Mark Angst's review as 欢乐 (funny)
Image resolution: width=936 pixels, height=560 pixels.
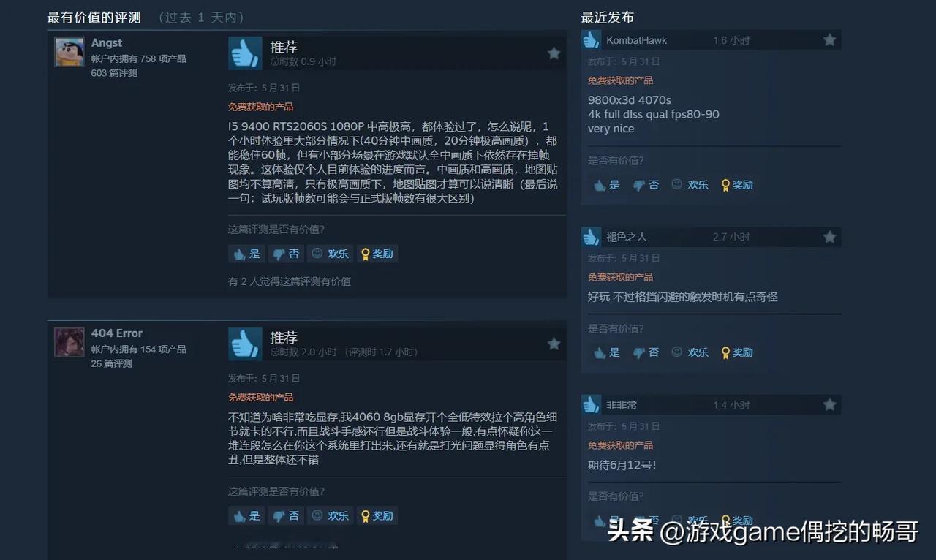tap(330, 254)
